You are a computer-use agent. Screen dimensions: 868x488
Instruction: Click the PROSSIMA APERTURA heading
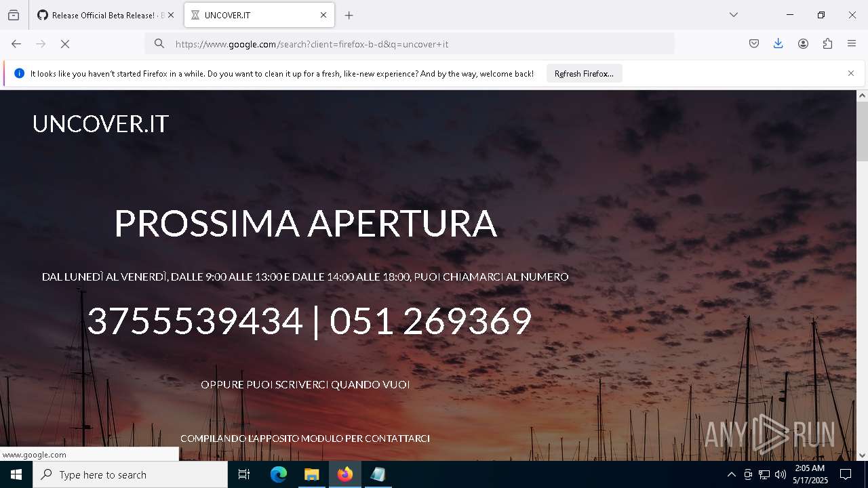click(x=305, y=223)
